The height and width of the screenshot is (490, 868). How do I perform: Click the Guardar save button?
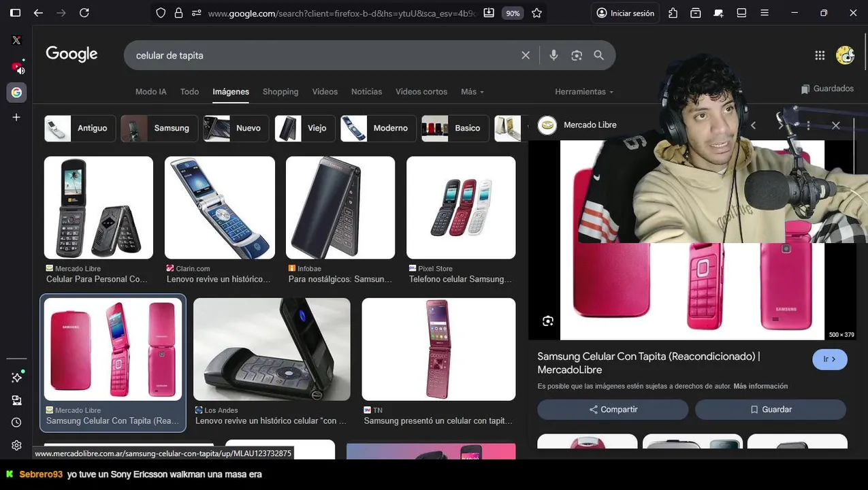click(x=771, y=410)
